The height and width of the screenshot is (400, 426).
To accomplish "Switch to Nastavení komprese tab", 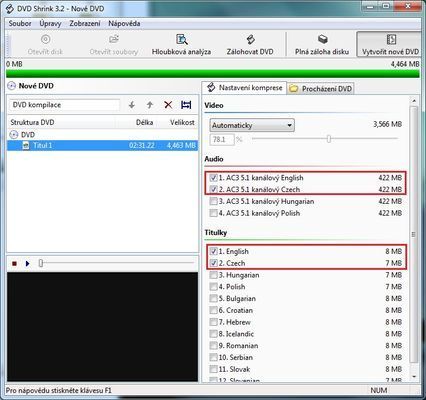I will pos(244,88).
